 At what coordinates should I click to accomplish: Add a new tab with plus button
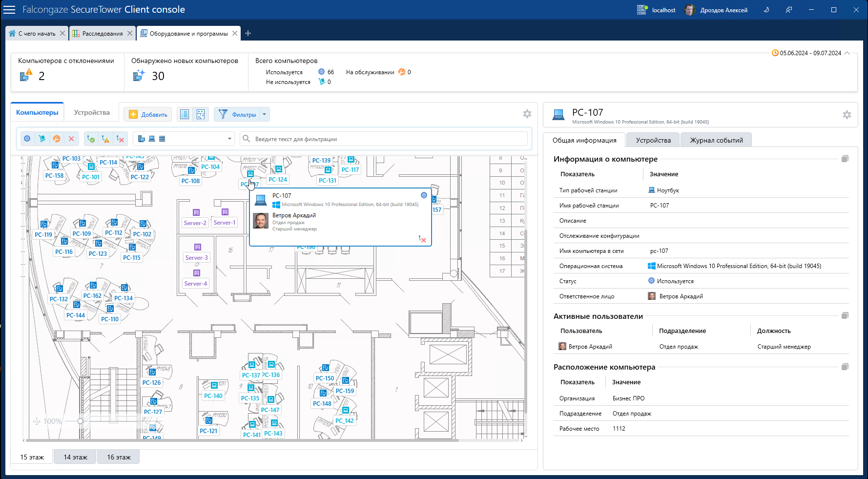pos(248,33)
